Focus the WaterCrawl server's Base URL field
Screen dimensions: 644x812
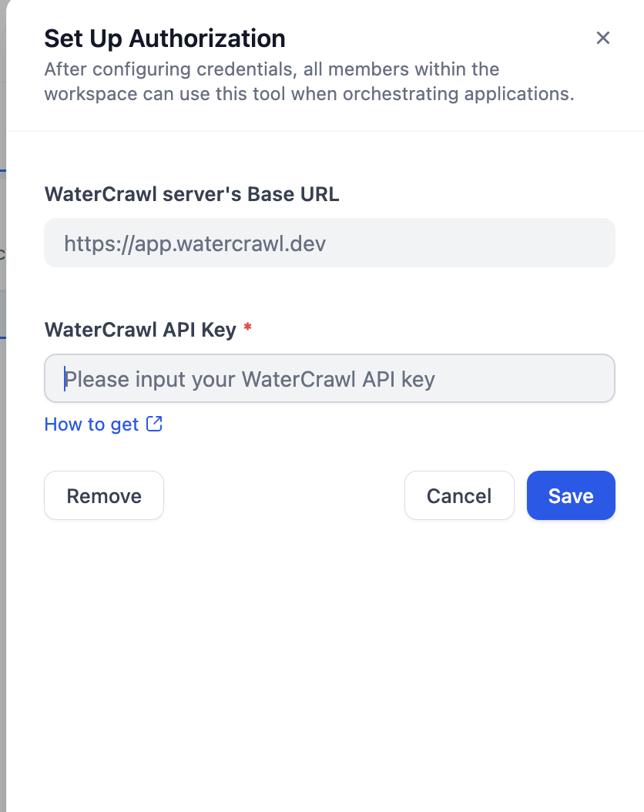pyautogui.click(x=329, y=243)
